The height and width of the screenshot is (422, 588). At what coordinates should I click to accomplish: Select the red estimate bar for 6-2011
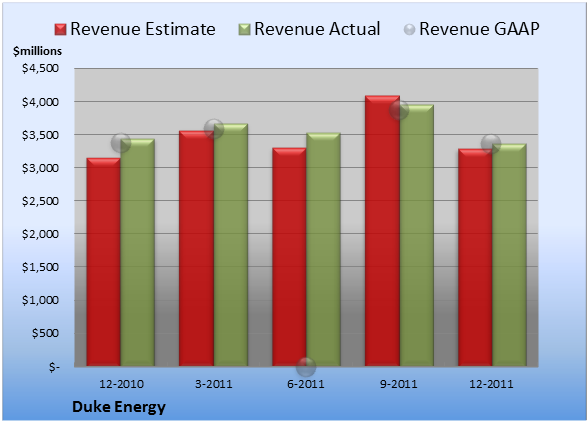click(x=289, y=257)
